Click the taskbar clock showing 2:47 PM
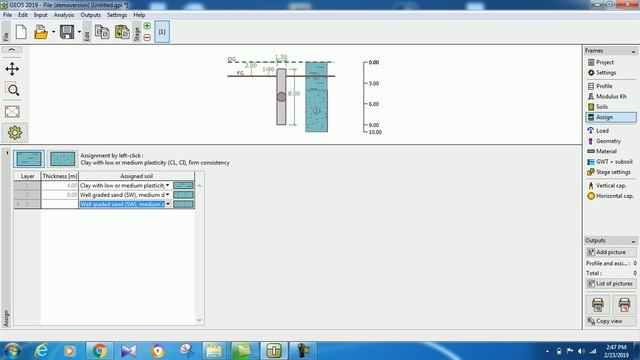640x360 pixels. [x=616, y=351]
